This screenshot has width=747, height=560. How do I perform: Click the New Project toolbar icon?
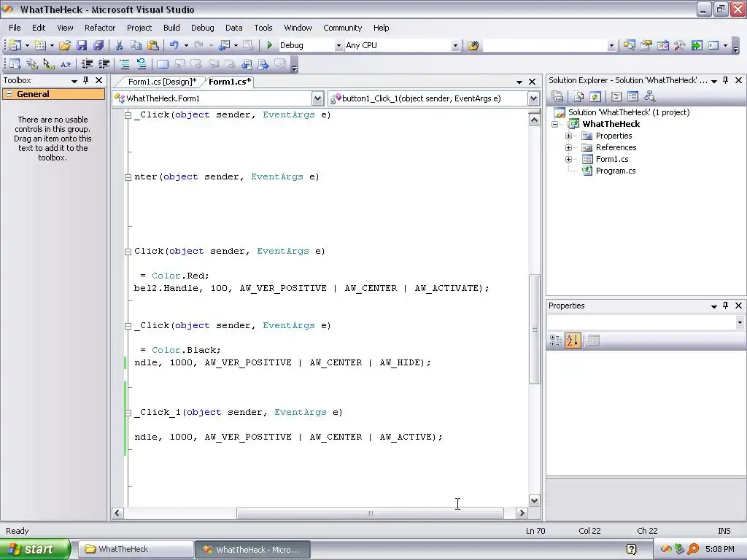(x=15, y=45)
